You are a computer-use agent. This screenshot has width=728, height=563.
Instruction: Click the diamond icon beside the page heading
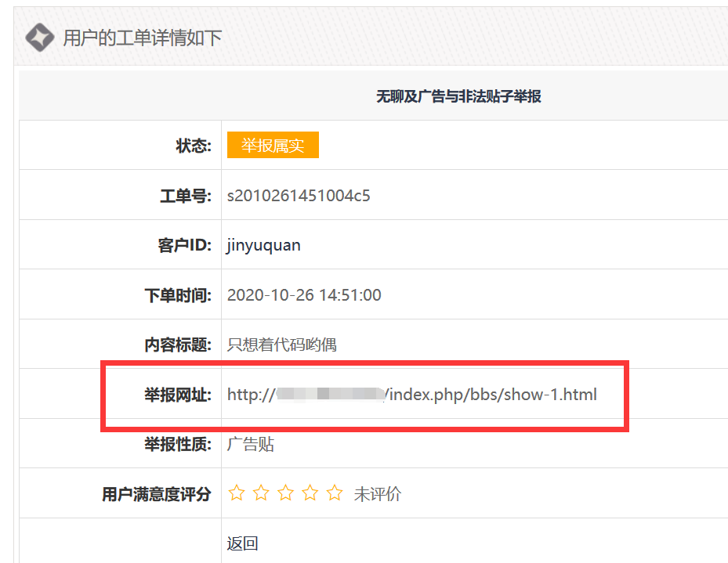(39, 37)
